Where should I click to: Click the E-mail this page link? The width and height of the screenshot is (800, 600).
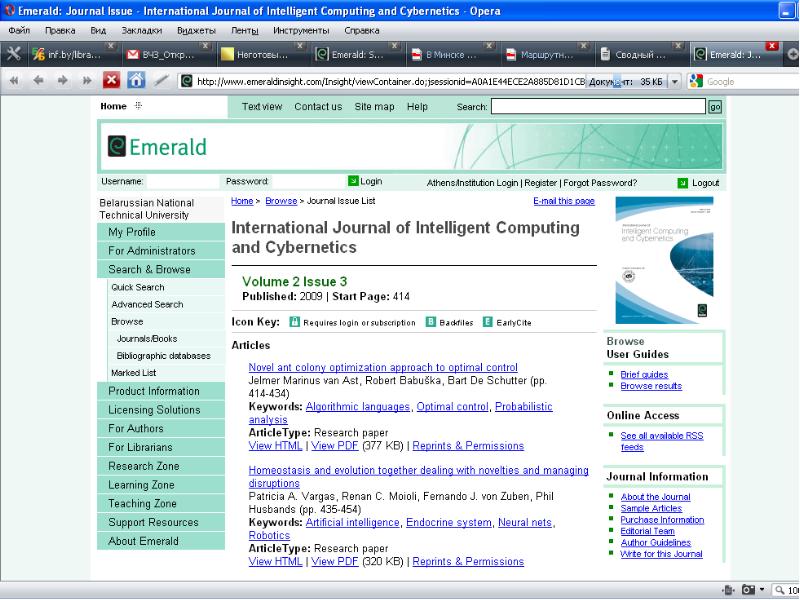tap(564, 201)
